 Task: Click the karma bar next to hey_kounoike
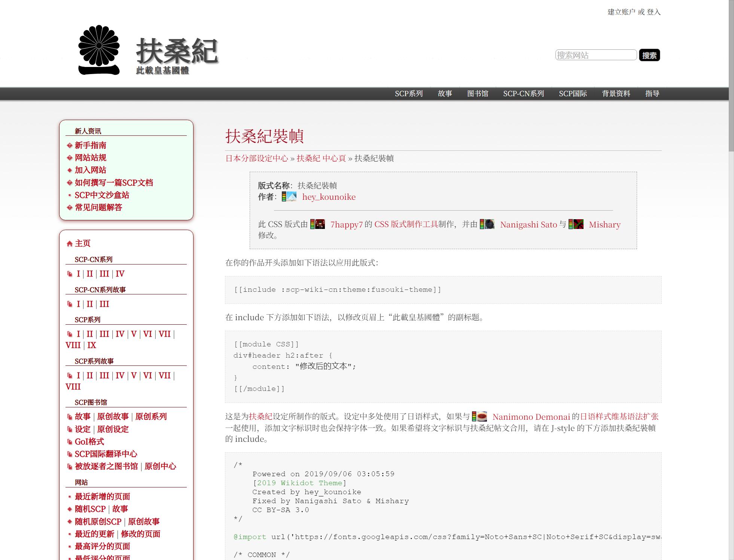[x=284, y=197]
